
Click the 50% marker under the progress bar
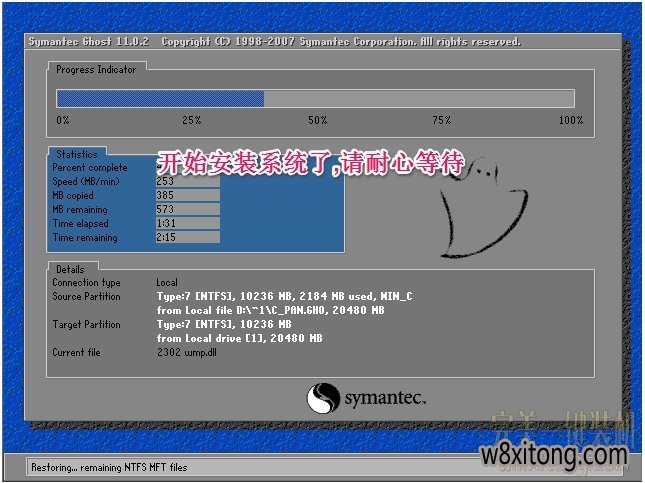(x=317, y=120)
